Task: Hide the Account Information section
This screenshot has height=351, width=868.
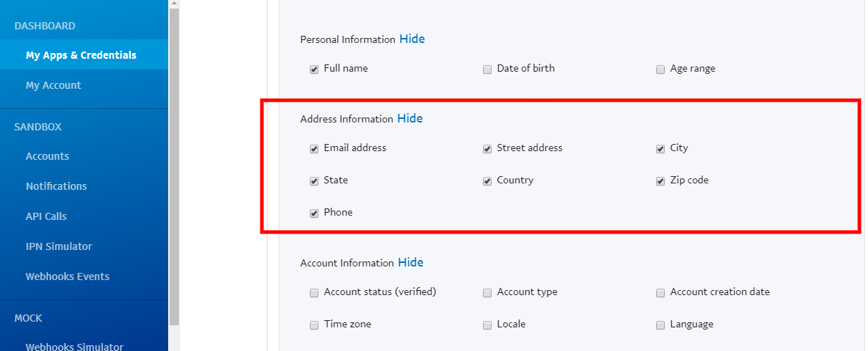Action: tap(411, 262)
